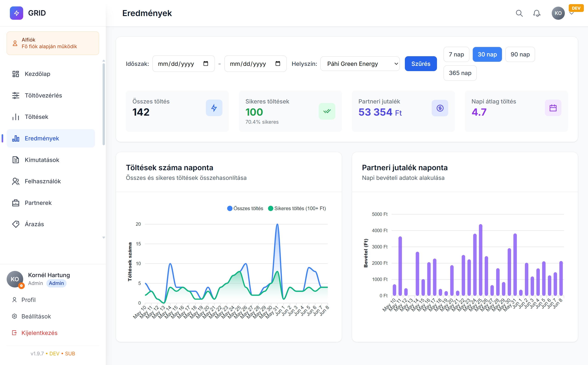The width and height of the screenshot is (588, 365).
Task: Click the GRID lightning logo icon
Action: point(17,13)
